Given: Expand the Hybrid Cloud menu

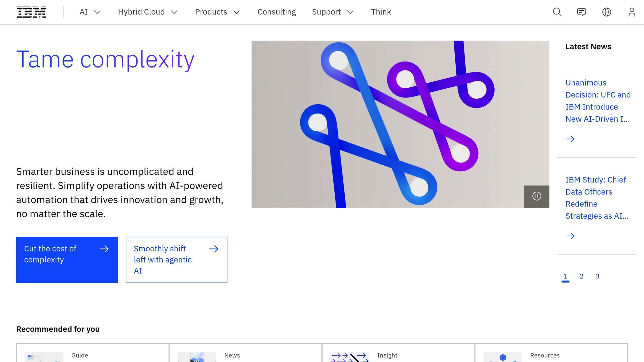Looking at the screenshot, I should pos(147,12).
